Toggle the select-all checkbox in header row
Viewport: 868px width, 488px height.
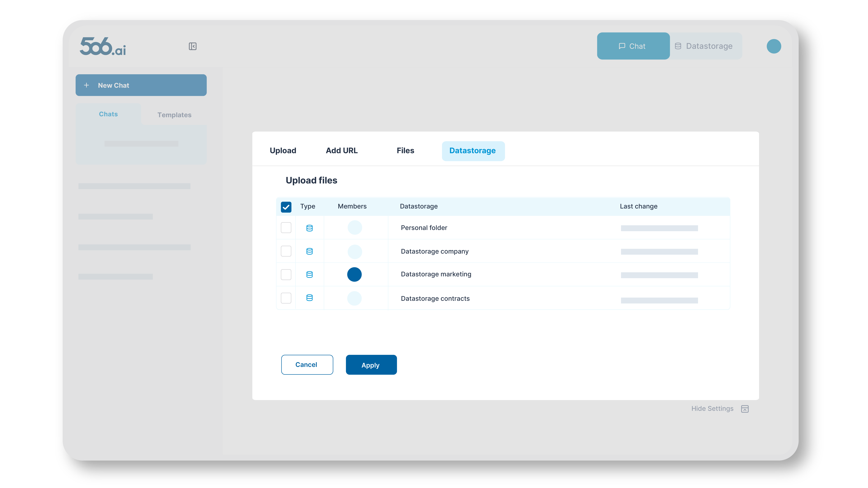(286, 206)
